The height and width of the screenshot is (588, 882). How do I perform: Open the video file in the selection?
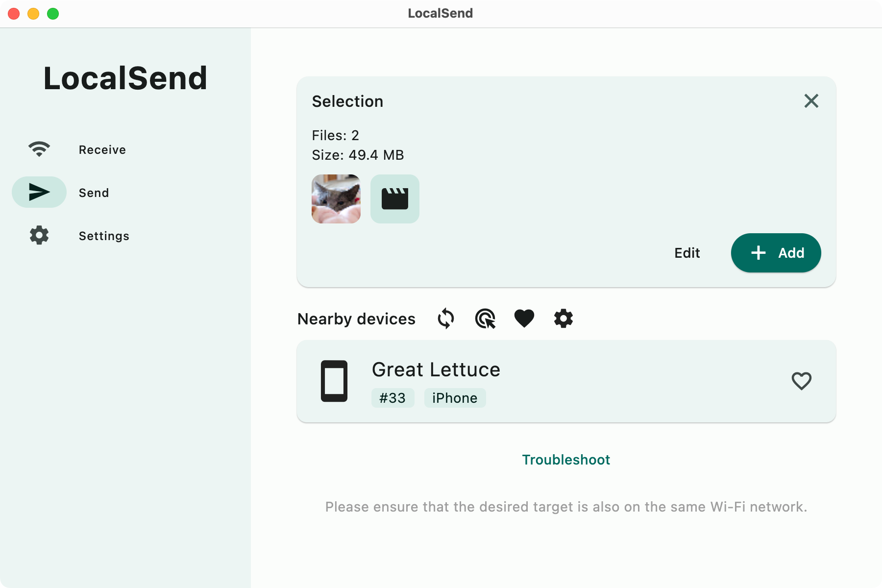pos(395,198)
